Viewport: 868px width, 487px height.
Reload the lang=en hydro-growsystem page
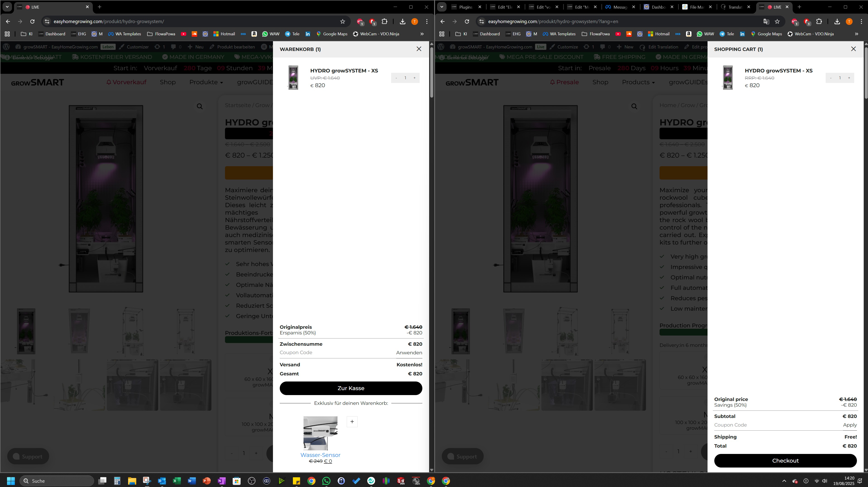(x=467, y=22)
